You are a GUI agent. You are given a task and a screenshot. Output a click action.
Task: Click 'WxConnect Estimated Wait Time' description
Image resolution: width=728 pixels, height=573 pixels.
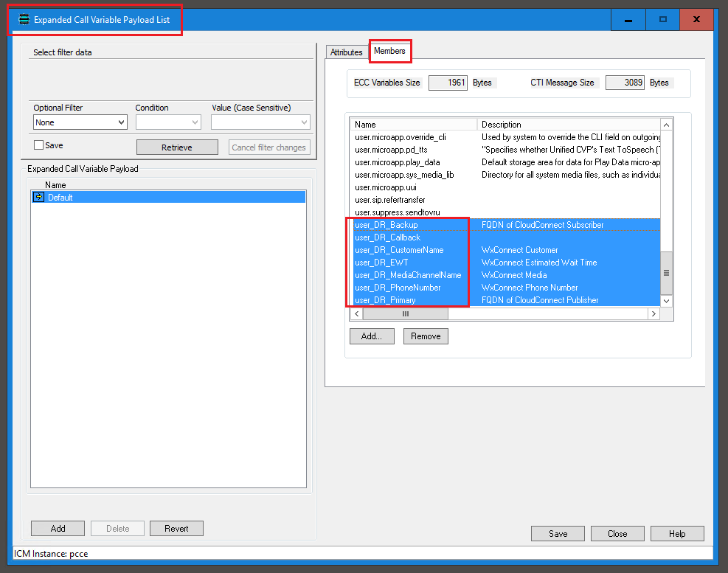539,263
